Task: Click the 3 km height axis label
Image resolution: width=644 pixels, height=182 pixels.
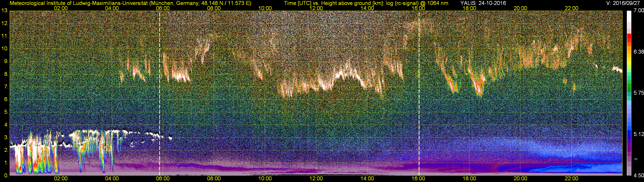Action: [x=6, y=138]
